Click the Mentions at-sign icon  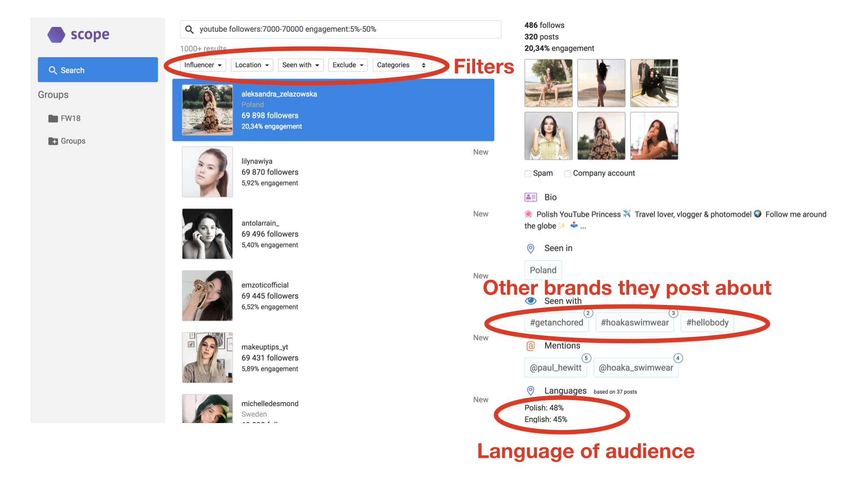530,346
